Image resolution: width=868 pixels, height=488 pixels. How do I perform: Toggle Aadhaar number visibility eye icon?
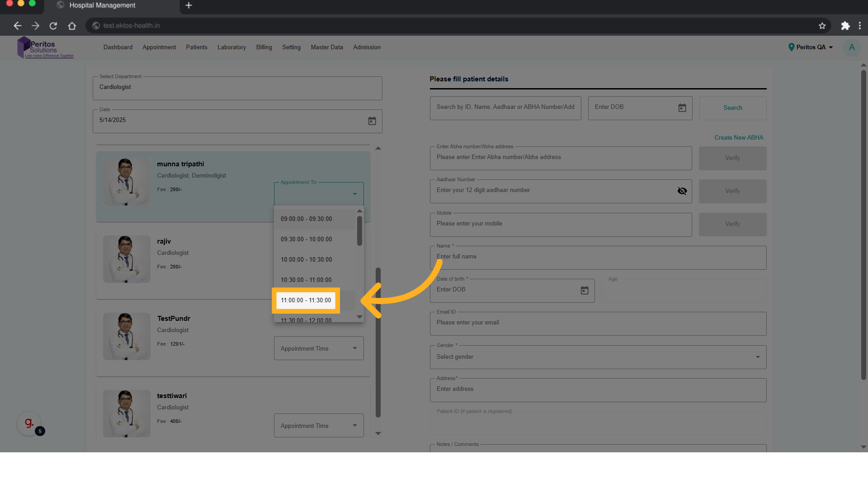[682, 191]
